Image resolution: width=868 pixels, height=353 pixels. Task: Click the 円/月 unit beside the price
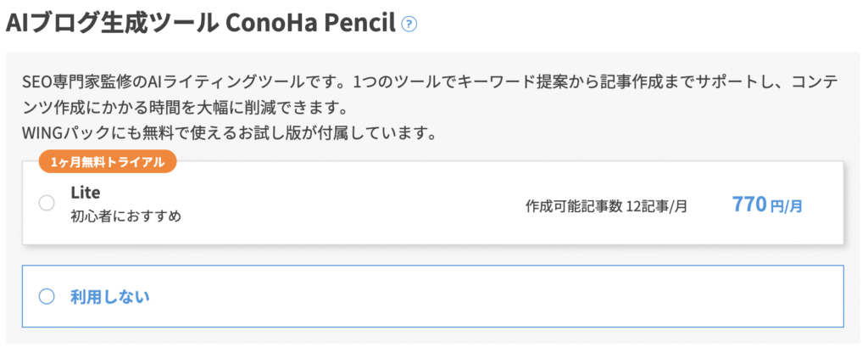tap(786, 207)
